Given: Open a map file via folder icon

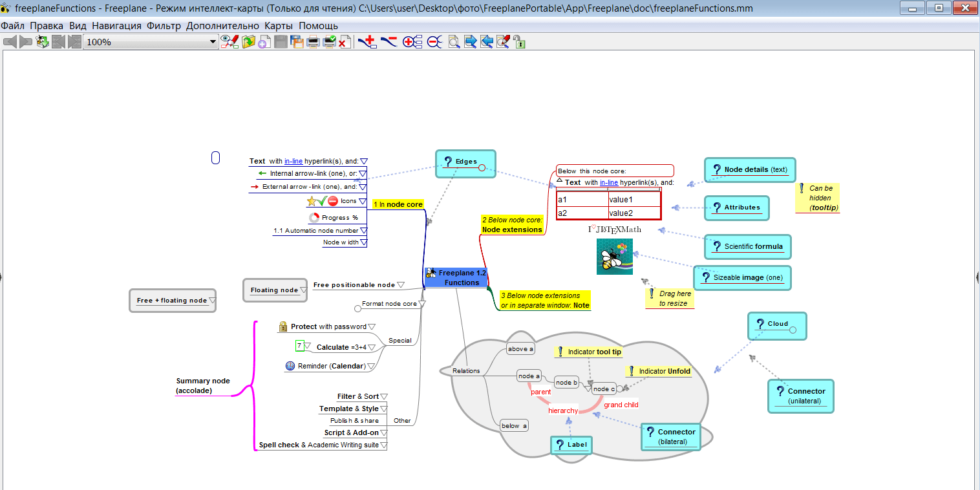Looking at the screenshot, I should [x=248, y=42].
